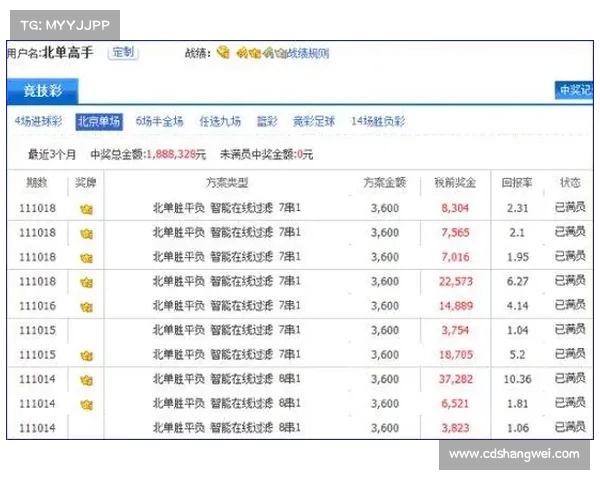Click the medal icon in the 37,282 row
600x480 pixels.
86,380
